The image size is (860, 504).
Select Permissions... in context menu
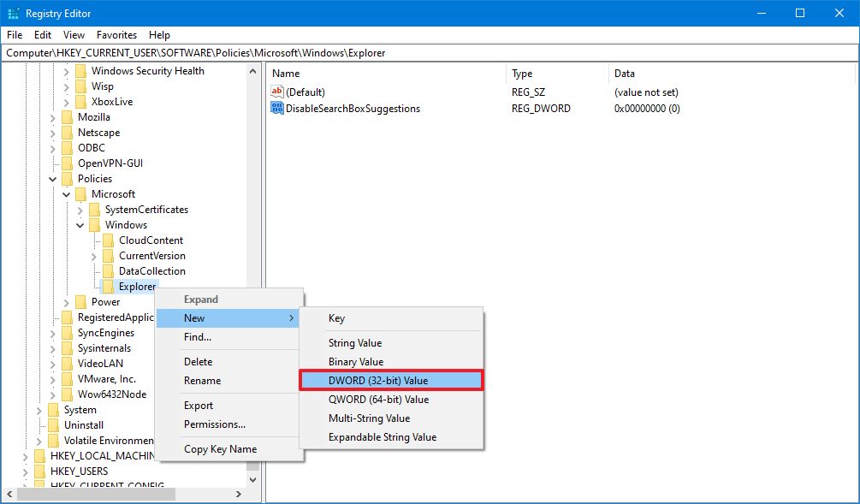[215, 424]
